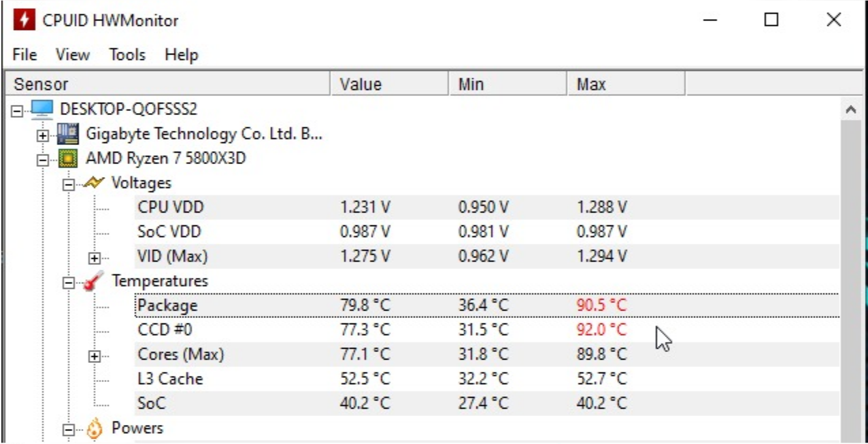This screenshot has height=444, width=868.
Task: Click the 1.294 V VID maximum
Action: pos(602,257)
